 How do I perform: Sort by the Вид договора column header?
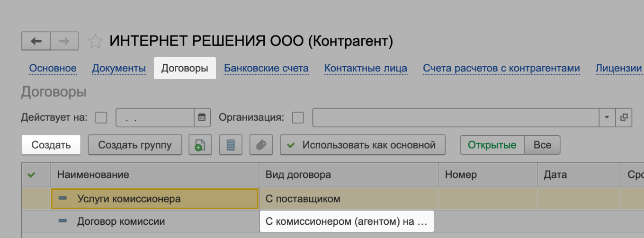[x=349, y=175]
